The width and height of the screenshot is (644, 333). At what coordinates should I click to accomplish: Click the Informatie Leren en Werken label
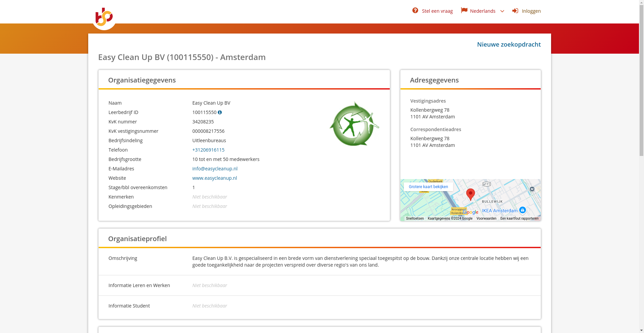click(x=139, y=285)
